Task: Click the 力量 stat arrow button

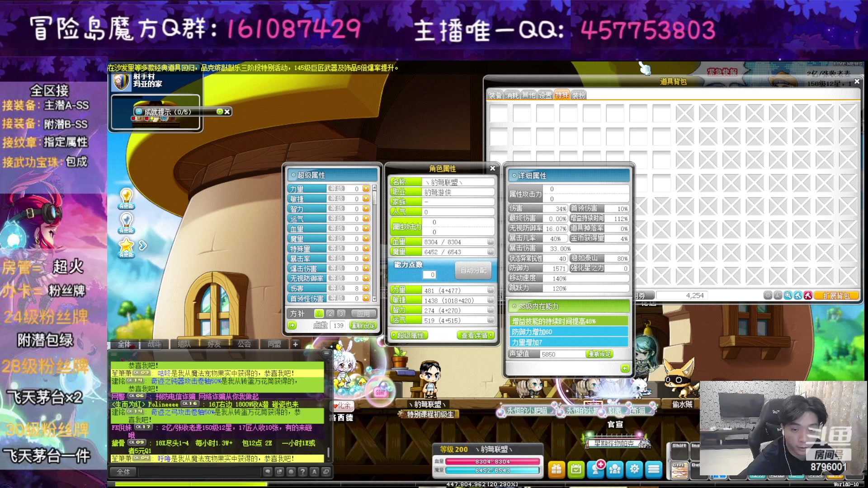Action: coord(491,291)
